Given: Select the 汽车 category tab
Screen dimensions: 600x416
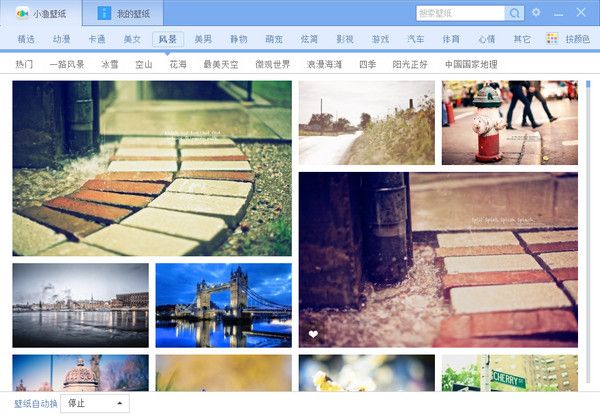Looking at the screenshot, I should click(415, 39).
